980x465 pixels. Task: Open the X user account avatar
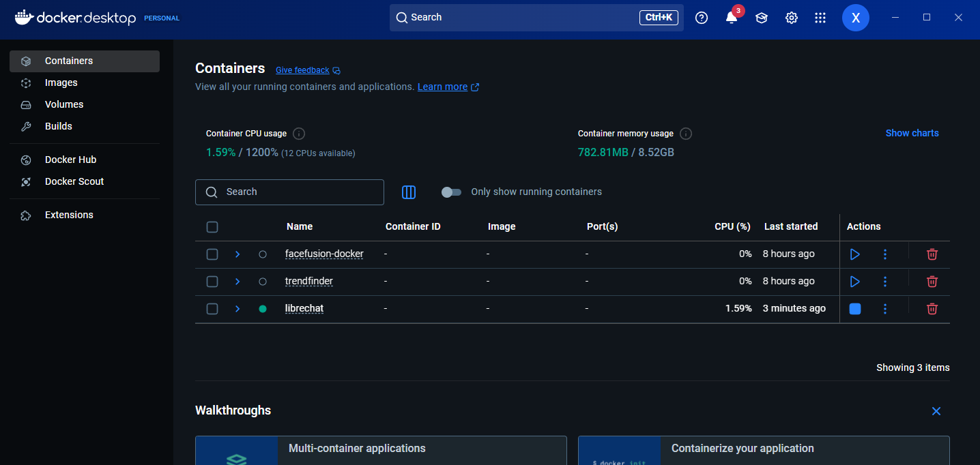tap(856, 18)
